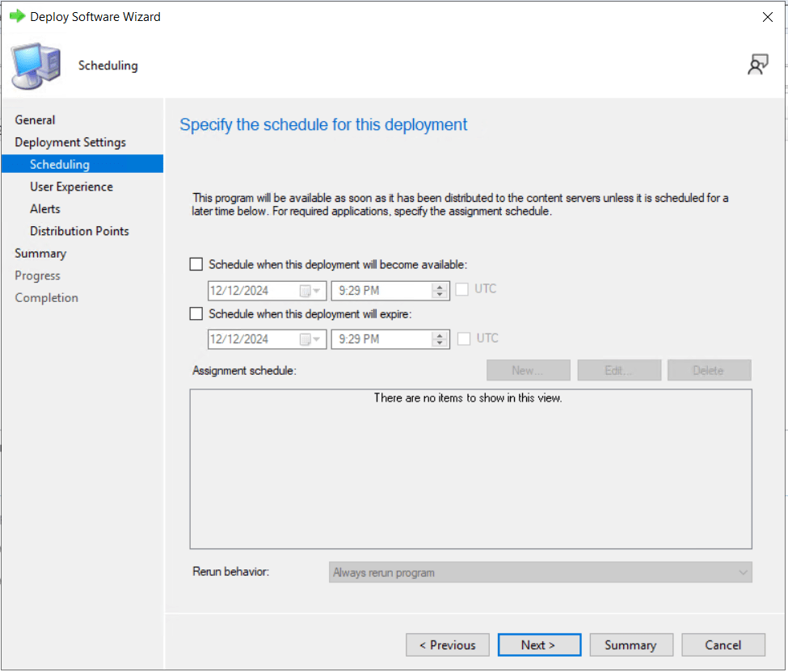
Task: Click the green arrow wizard title icon
Action: 17,16
